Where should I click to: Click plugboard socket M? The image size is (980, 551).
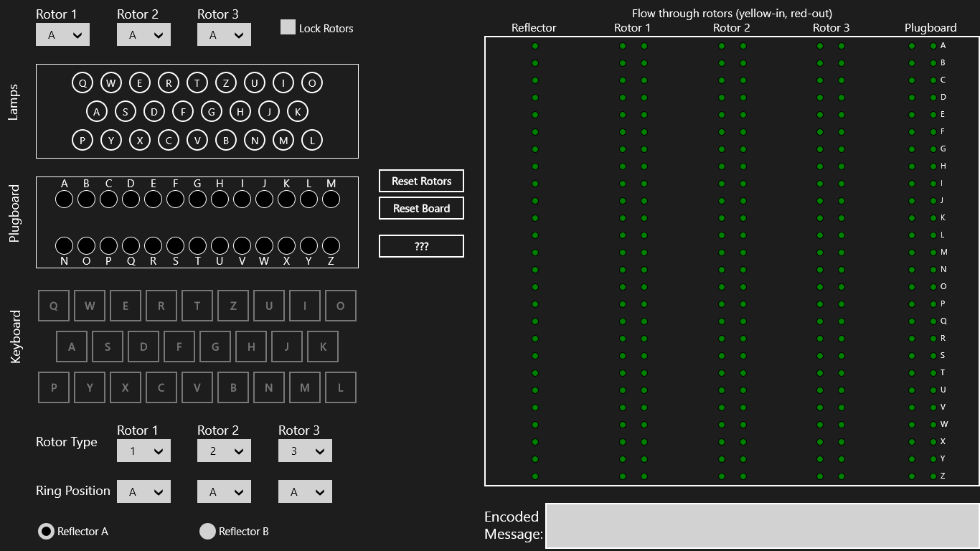pos(330,199)
